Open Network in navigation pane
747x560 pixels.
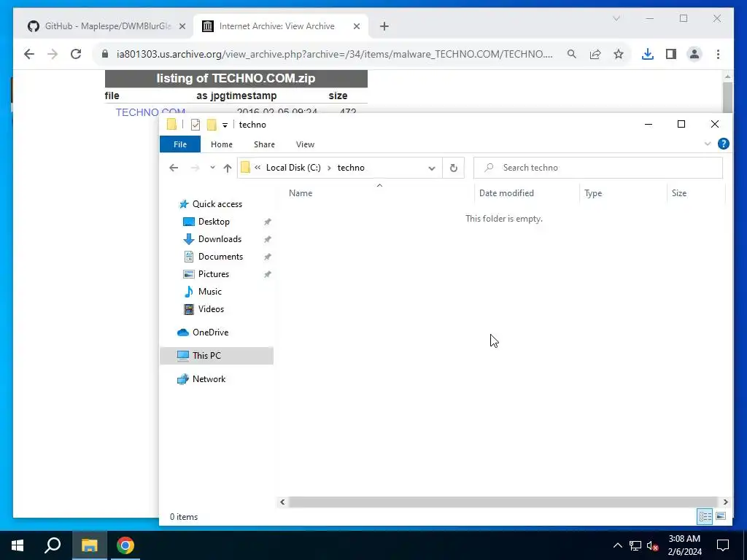(209, 379)
